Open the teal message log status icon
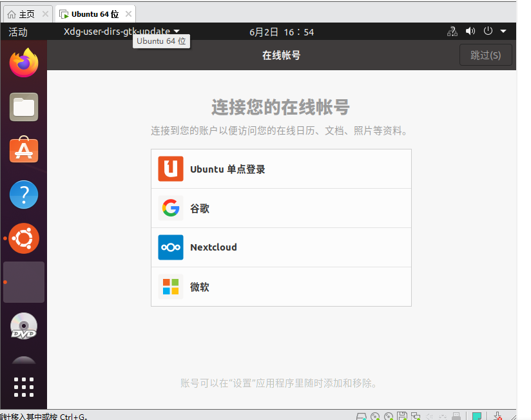This screenshot has width=531, height=420. tap(477, 417)
